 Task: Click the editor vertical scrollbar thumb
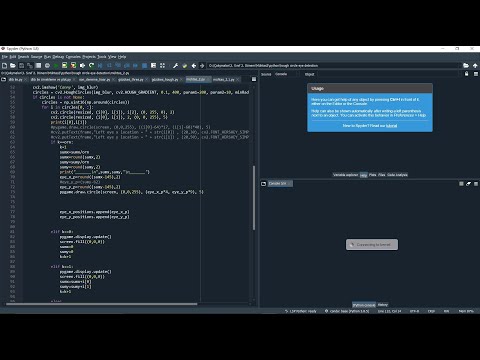coord(254,197)
